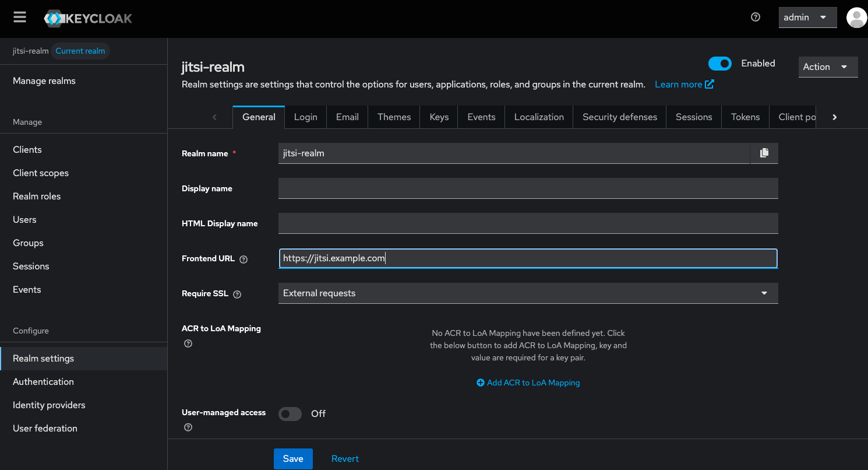Screen dimensions: 868x470
Task: Open the Require SSL dropdown
Action: (x=528, y=293)
